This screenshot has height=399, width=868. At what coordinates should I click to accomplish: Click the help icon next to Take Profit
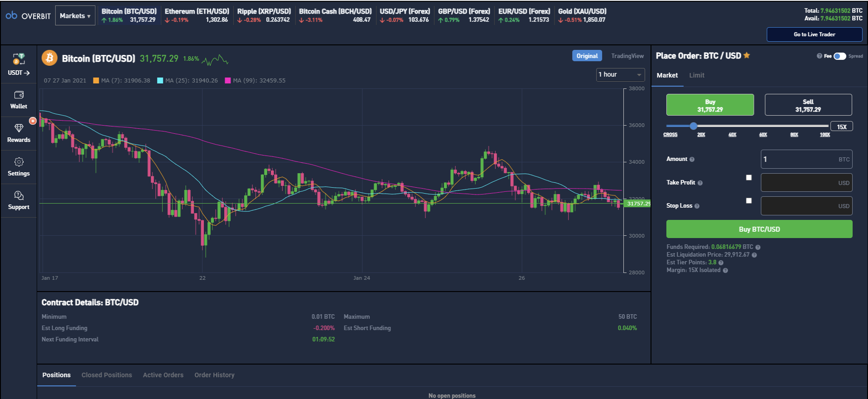(700, 183)
